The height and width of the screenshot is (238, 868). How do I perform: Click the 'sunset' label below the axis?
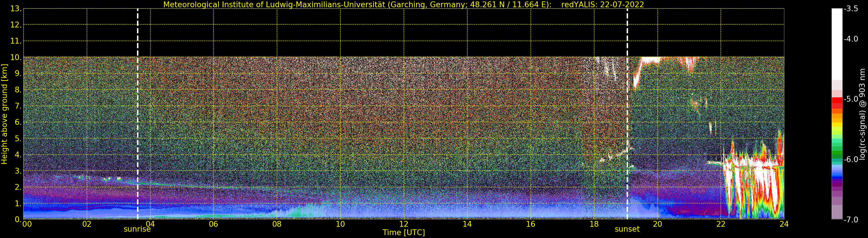tap(627, 229)
